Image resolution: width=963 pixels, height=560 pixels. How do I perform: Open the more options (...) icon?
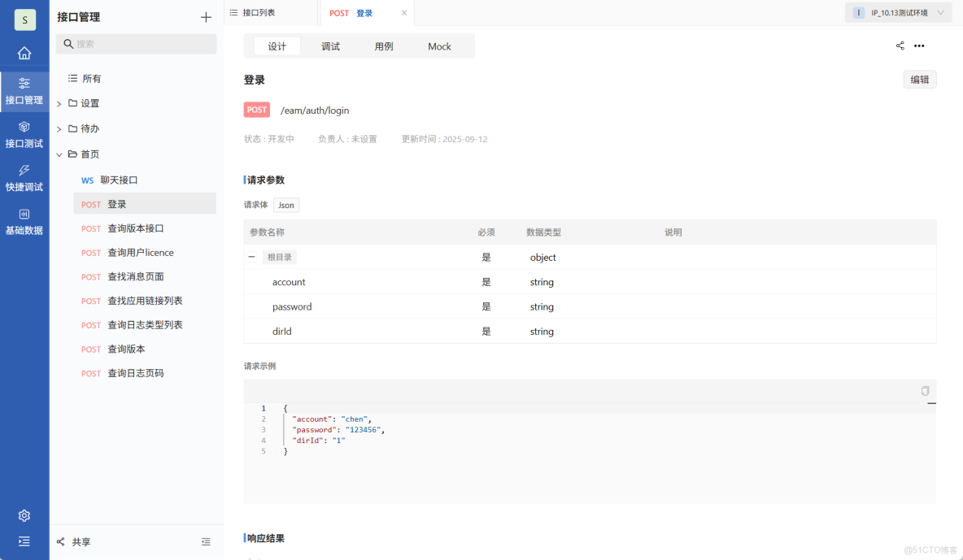[919, 46]
